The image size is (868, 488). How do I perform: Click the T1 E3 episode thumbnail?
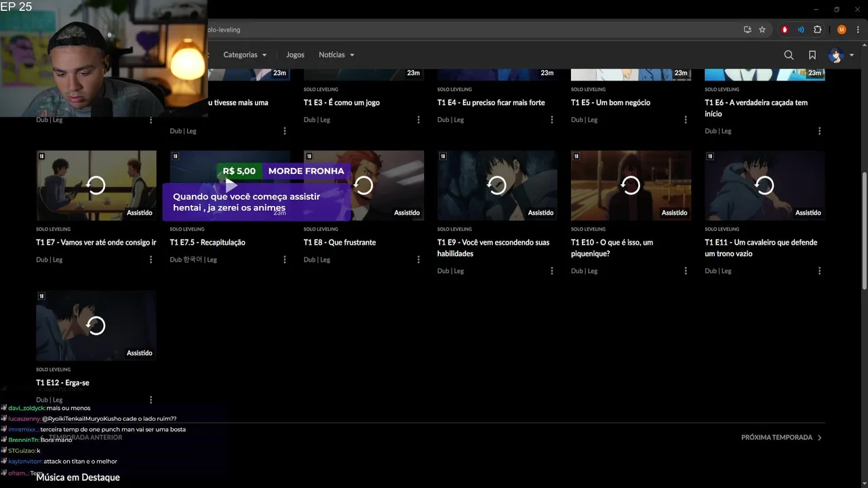[x=363, y=73]
